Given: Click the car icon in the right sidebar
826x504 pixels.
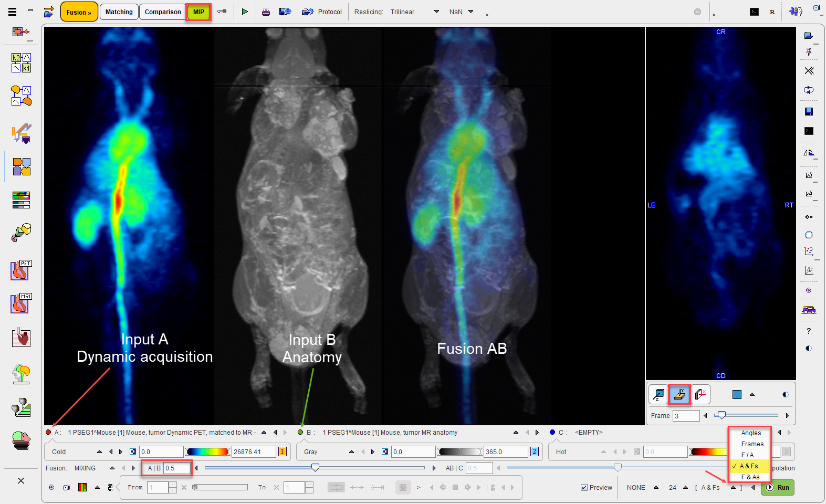Looking at the screenshot, I should [809, 310].
